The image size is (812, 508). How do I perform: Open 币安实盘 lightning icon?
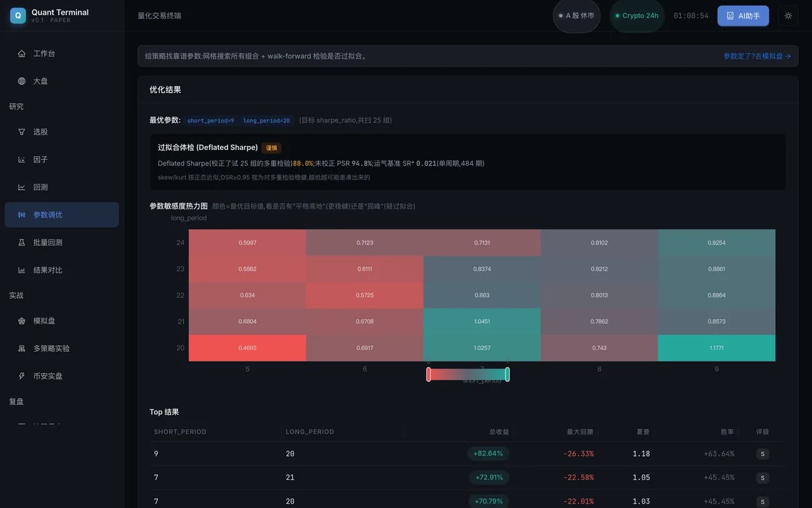click(x=22, y=376)
